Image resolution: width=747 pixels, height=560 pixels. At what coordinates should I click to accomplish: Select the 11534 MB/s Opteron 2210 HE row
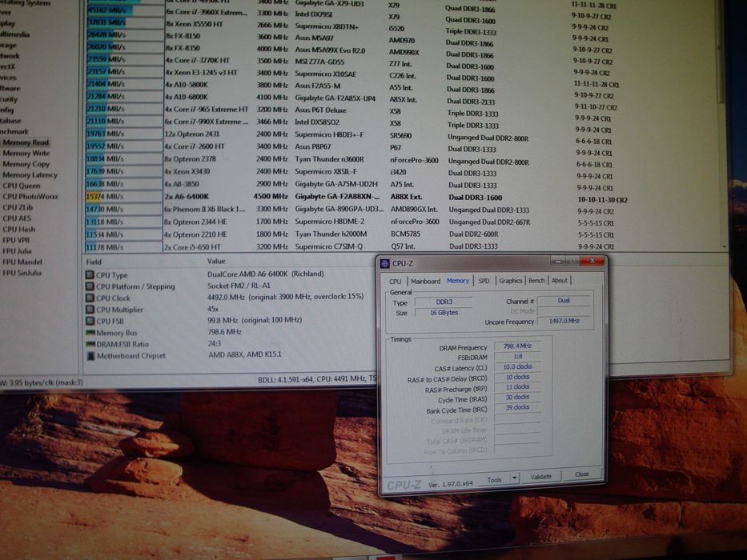[350, 234]
